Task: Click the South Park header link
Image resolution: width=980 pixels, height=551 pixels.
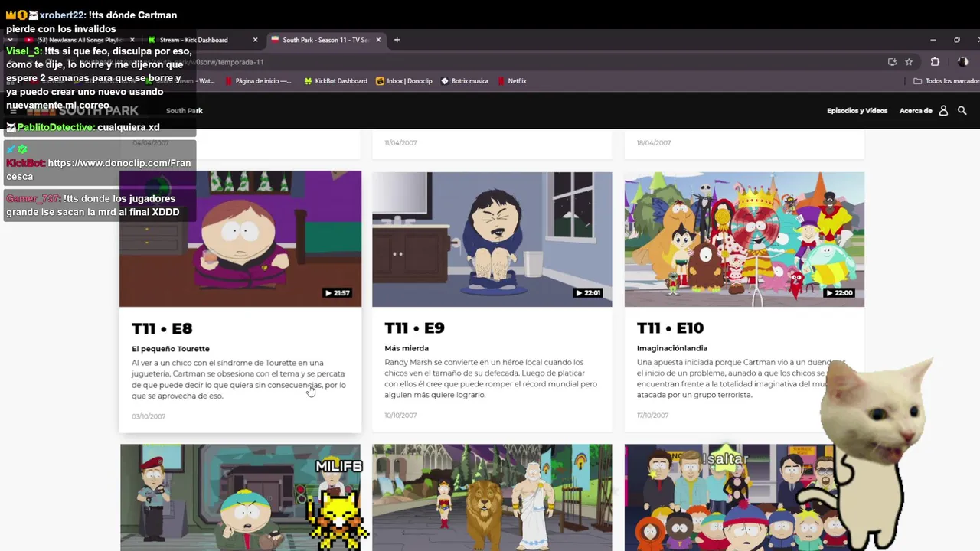Action: coord(185,111)
